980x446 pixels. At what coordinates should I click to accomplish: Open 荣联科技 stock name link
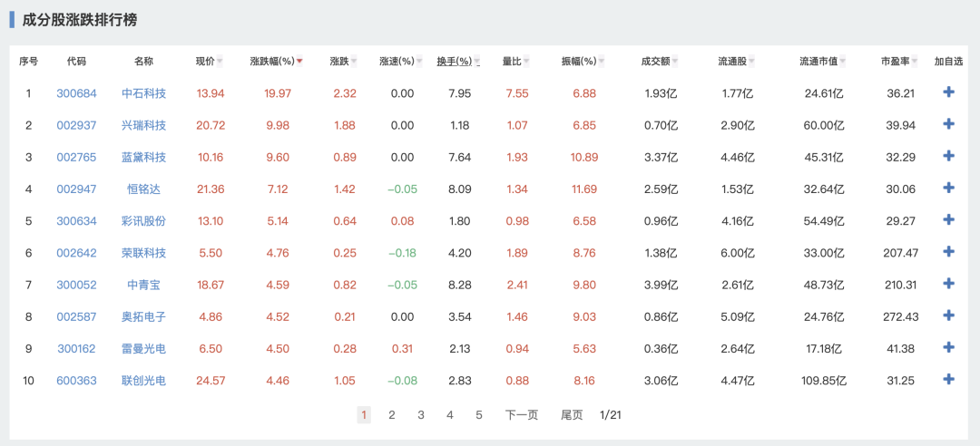click(143, 253)
